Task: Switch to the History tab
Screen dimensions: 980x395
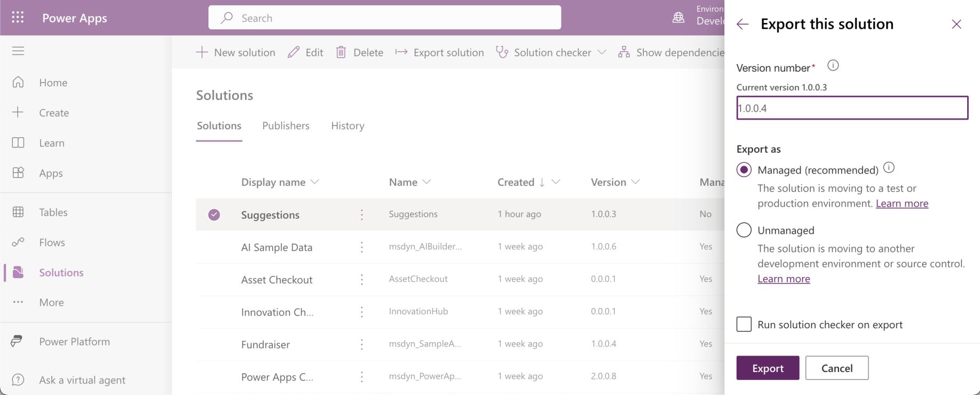Action: pos(347,126)
